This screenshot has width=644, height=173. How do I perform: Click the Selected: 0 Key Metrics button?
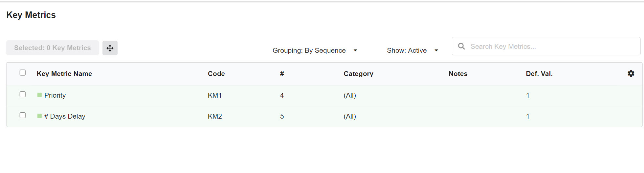[x=53, y=48]
